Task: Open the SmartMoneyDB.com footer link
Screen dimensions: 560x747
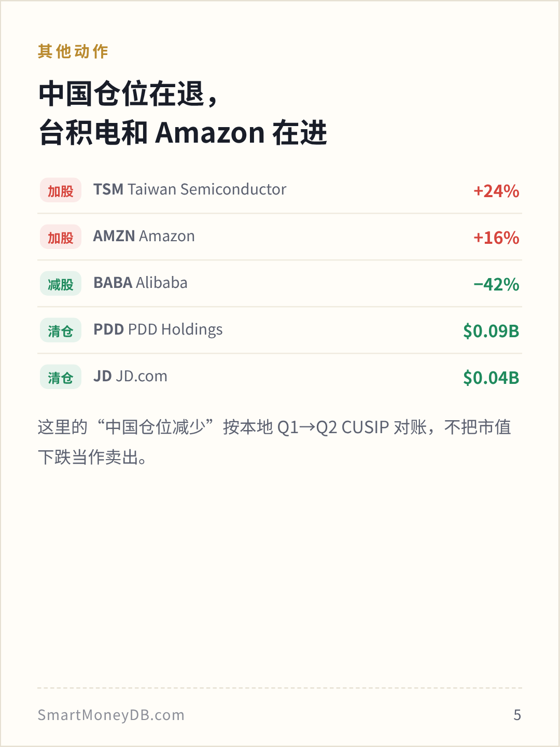Action: coord(111,715)
